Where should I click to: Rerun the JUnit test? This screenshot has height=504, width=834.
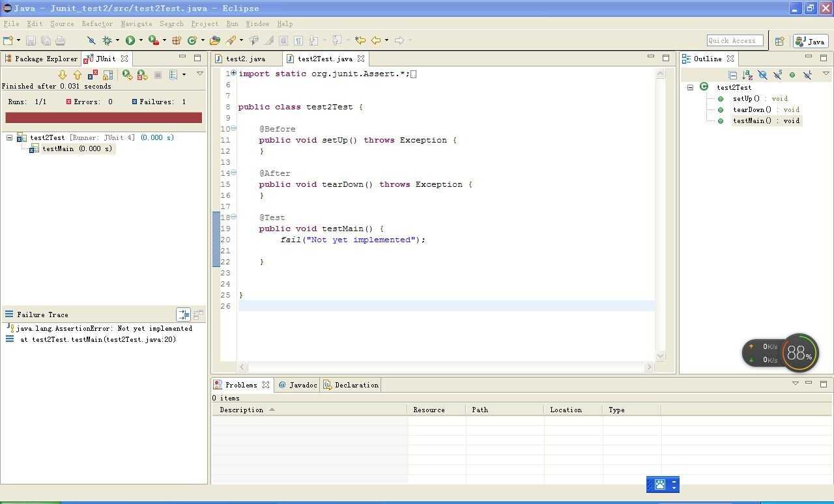127,75
